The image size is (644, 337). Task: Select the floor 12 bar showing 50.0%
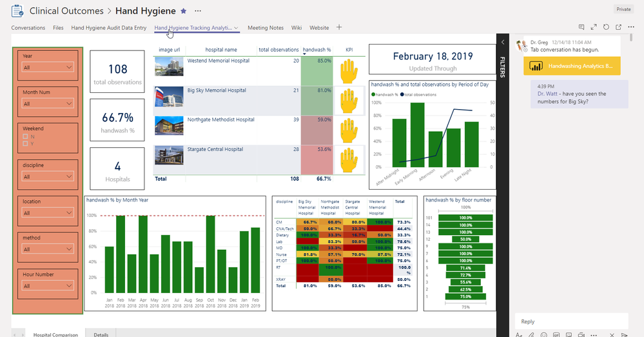tap(465, 239)
